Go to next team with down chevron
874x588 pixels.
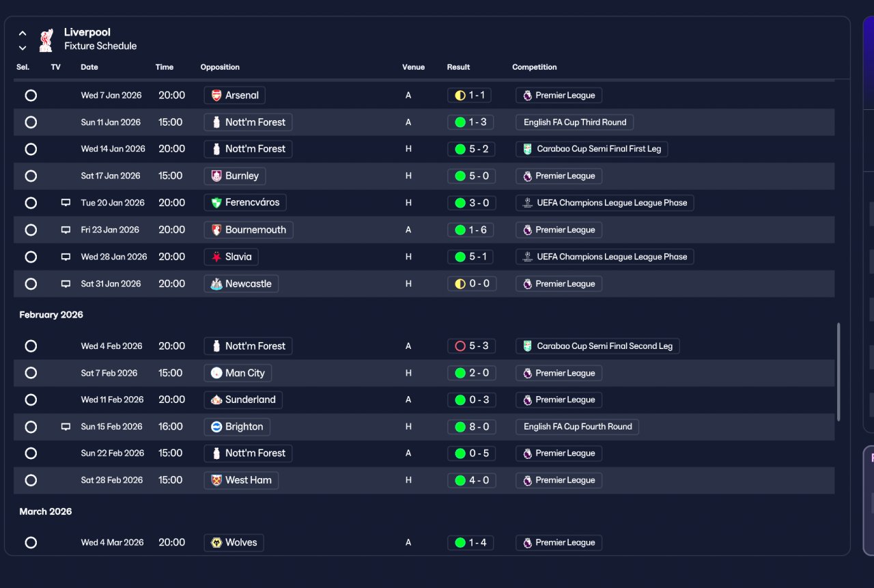[x=23, y=48]
